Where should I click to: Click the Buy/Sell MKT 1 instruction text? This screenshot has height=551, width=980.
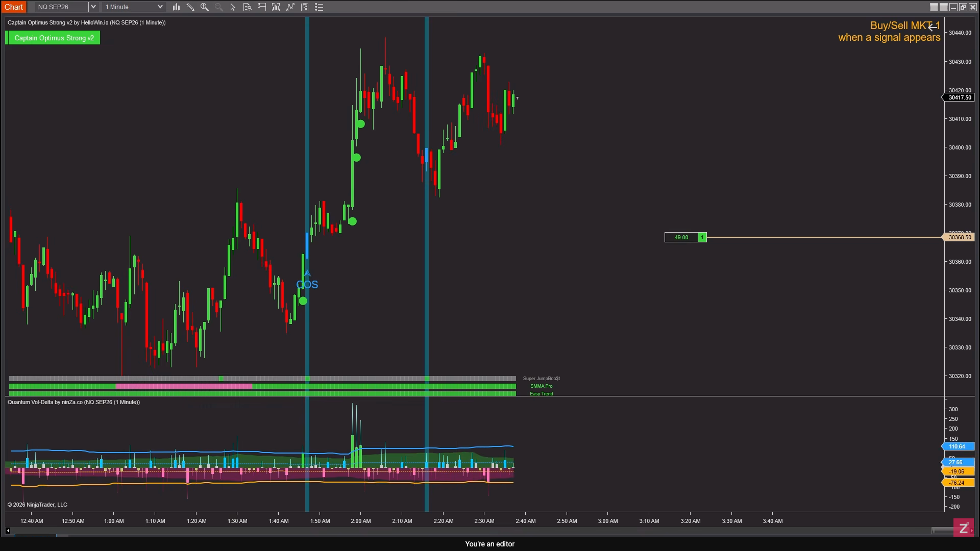click(x=905, y=26)
